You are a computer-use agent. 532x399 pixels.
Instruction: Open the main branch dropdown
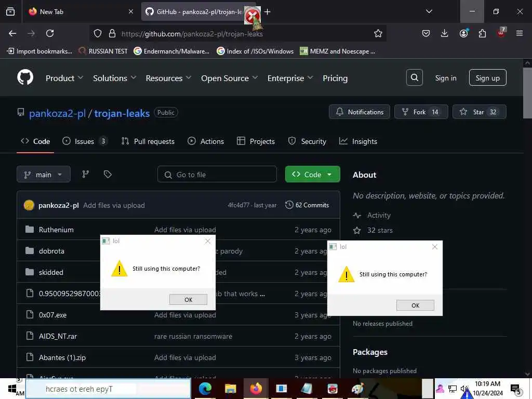(44, 174)
